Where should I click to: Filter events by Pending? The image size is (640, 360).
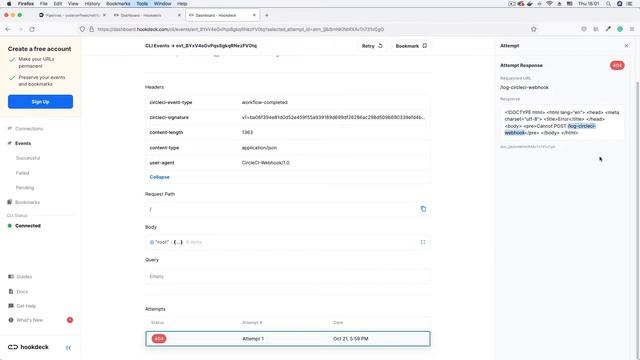[25, 188]
